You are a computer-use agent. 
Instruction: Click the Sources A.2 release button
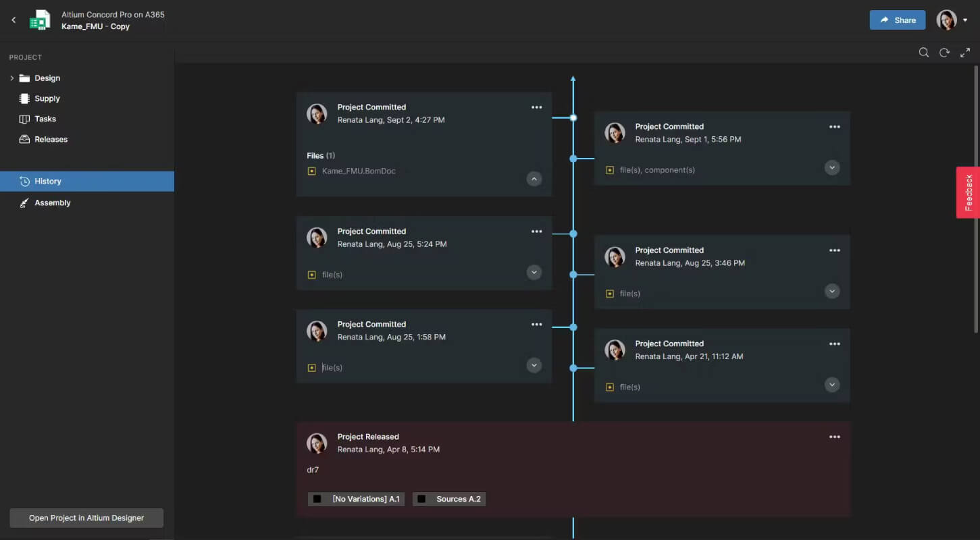click(x=449, y=499)
